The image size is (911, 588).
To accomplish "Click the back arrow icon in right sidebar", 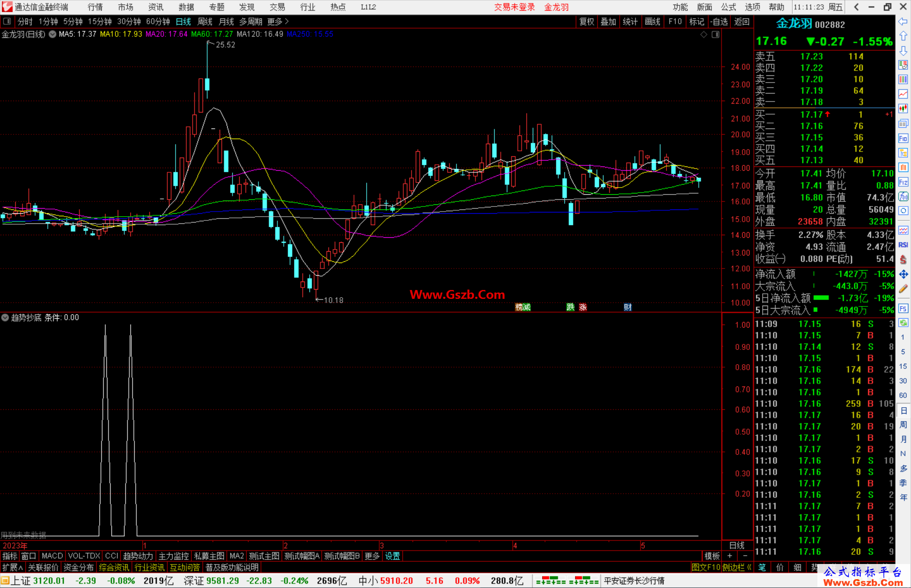I will click(903, 21).
